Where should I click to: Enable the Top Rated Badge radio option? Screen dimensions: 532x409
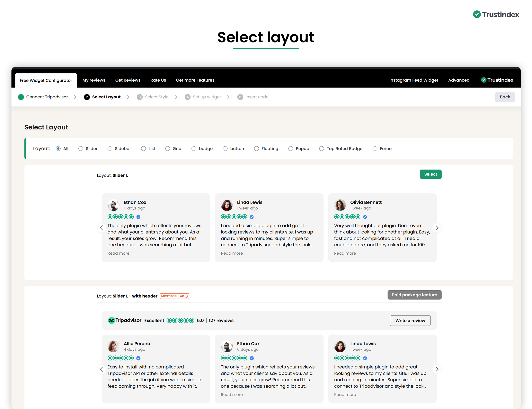(321, 148)
